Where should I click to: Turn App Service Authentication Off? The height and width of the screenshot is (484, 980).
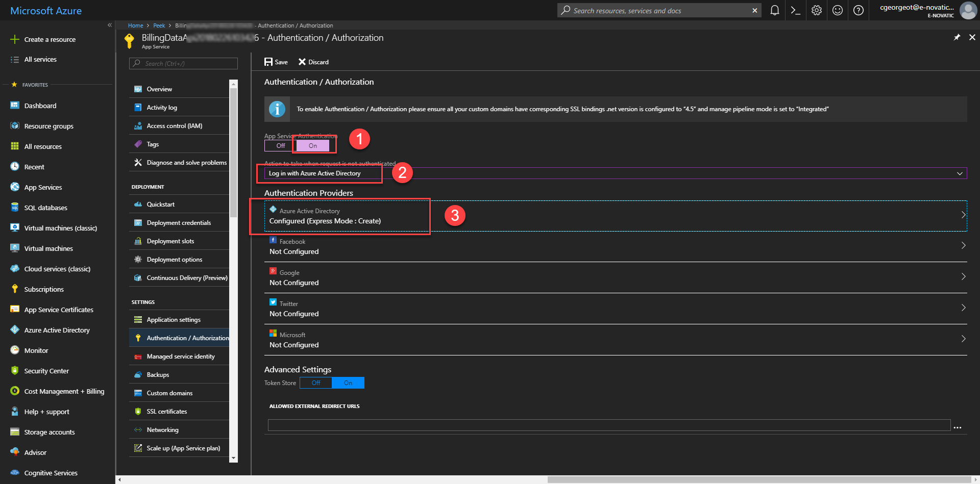pos(280,145)
